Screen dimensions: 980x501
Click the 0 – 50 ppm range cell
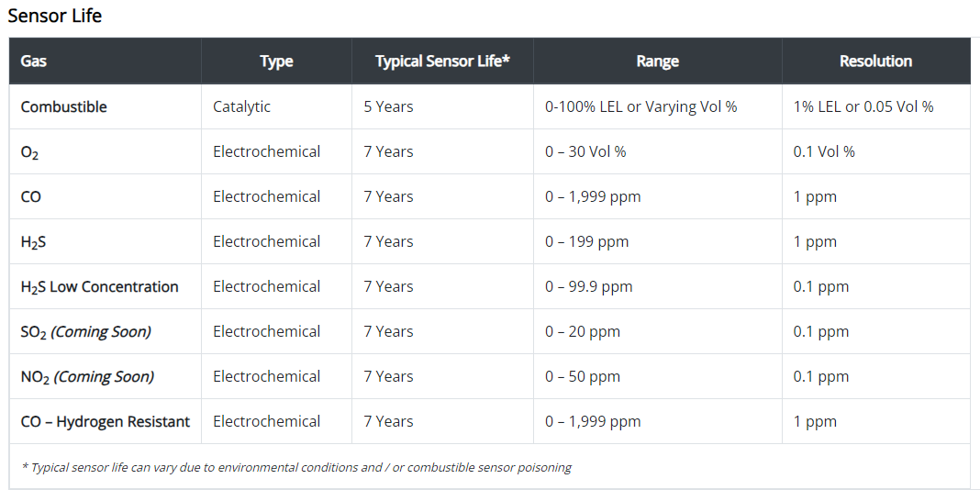click(x=583, y=377)
